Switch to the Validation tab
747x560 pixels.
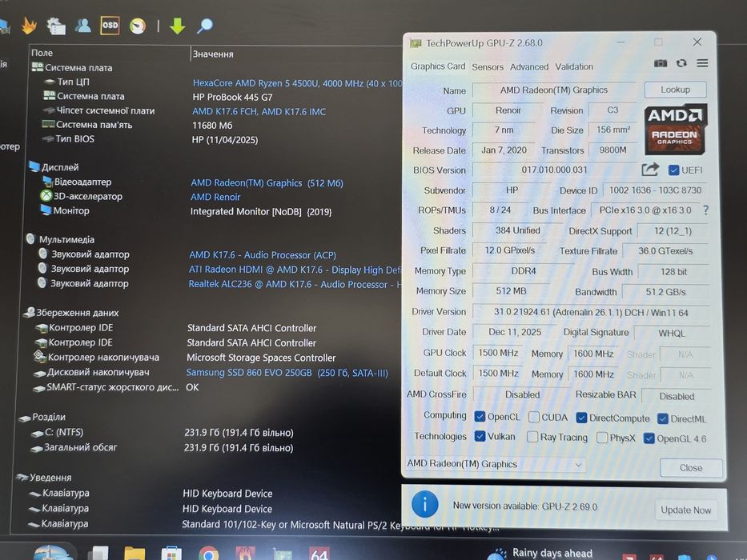tap(574, 66)
